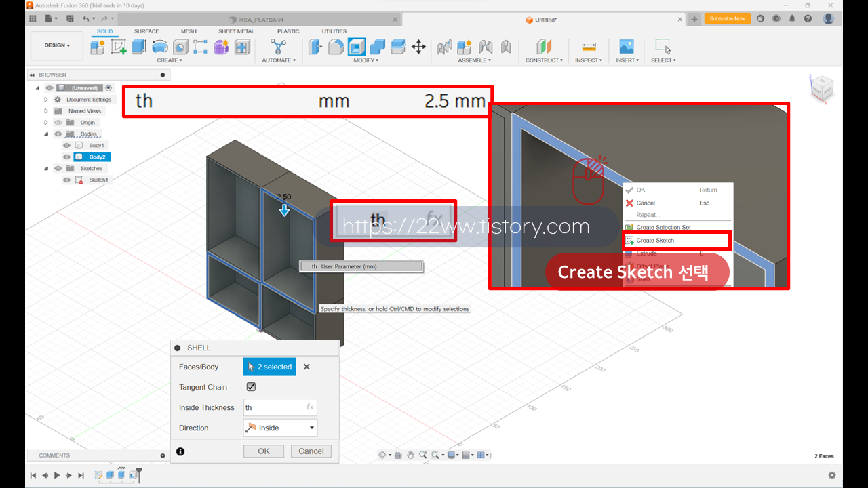Open the job status clock icon

(x=776, y=19)
